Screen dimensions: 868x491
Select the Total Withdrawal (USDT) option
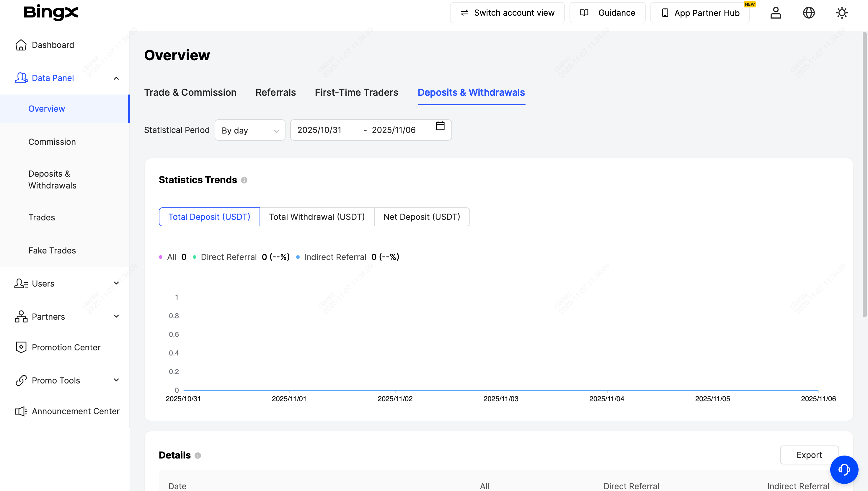click(316, 217)
